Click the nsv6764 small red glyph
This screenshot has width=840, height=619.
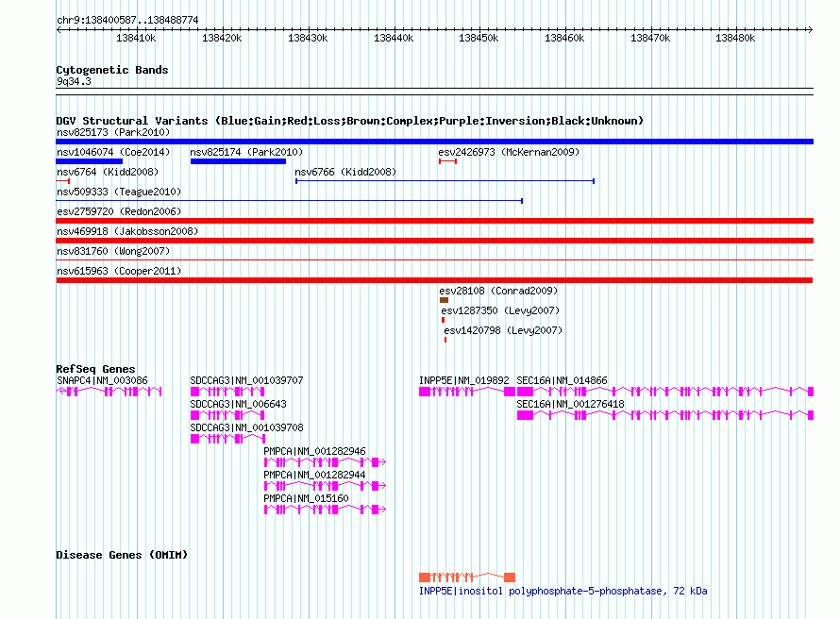(x=62, y=181)
